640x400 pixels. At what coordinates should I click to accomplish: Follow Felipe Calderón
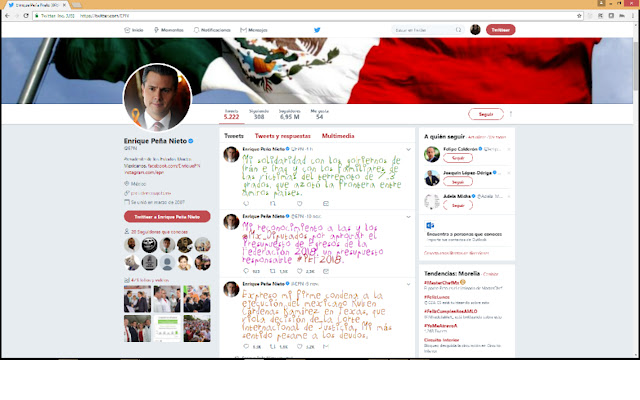click(458, 158)
